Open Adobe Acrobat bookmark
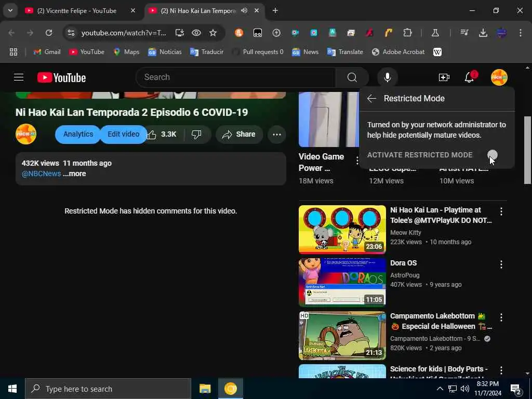532x399 pixels. tap(398, 52)
